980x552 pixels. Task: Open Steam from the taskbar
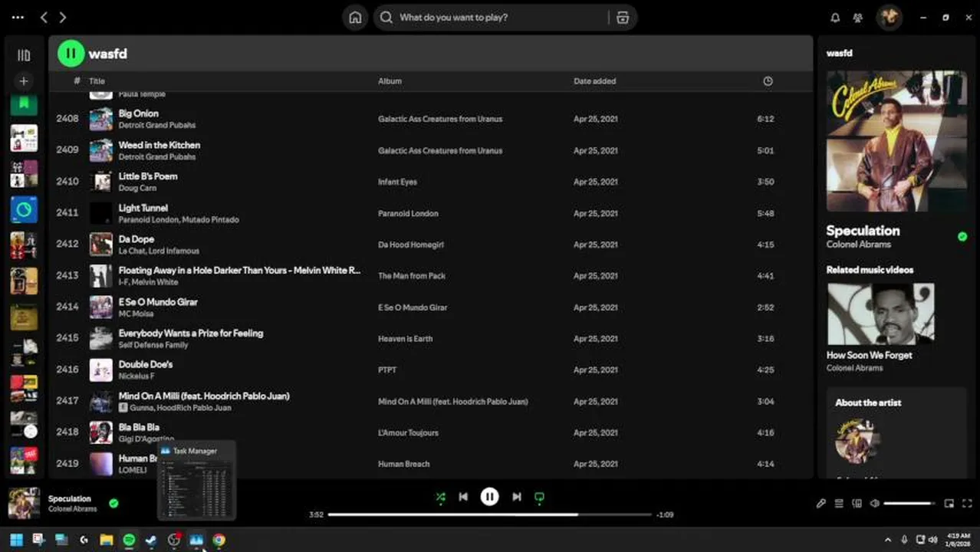[151, 540]
